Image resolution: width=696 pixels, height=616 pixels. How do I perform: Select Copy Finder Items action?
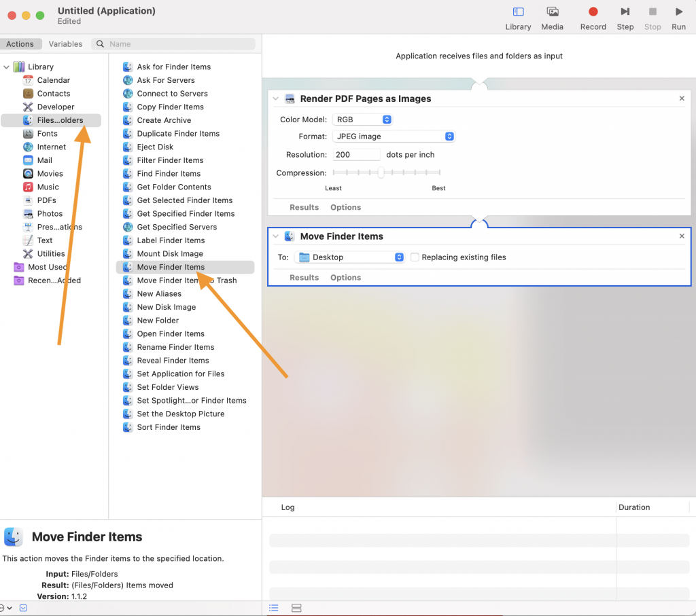pos(170,107)
